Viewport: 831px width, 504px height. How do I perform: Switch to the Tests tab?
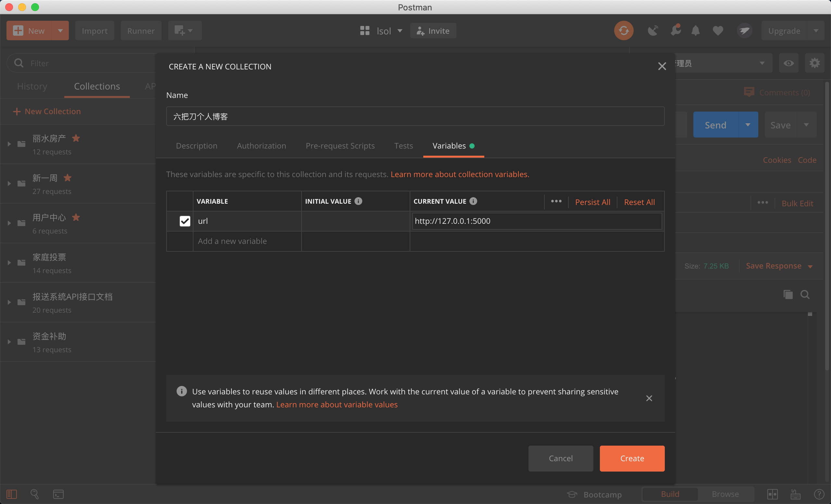point(403,146)
